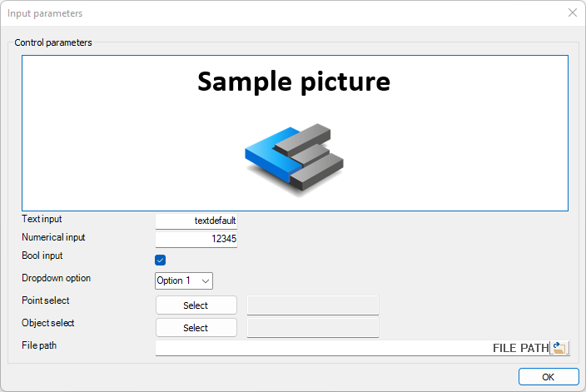Click the Sample picture heading text
The width and height of the screenshot is (586, 392).
tap(294, 82)
